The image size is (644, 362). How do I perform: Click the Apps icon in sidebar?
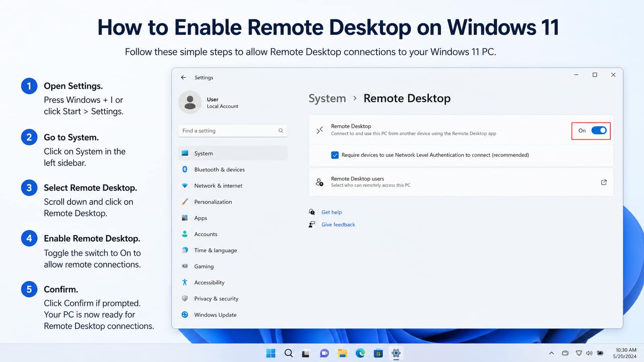[185, 218]
